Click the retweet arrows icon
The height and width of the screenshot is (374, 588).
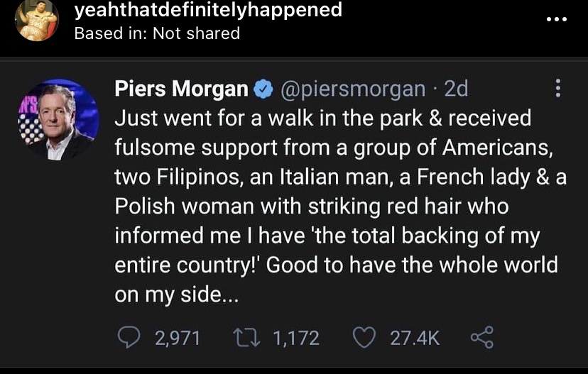[246, 338]
